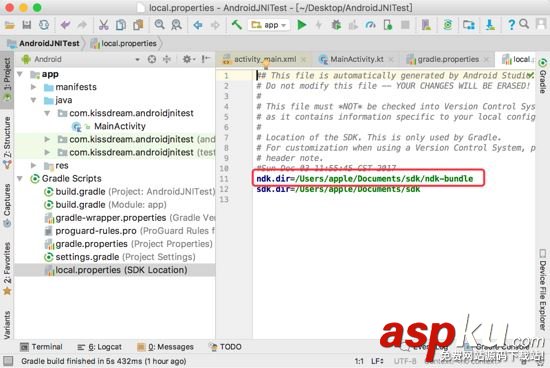The height and width of the screenshot is (368, 550).
Task: Click the Cut scissors icon
Action: [x=103, y=25]
